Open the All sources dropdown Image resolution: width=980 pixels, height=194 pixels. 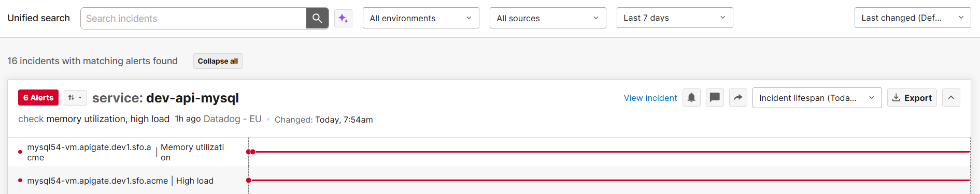pos(548,18)
